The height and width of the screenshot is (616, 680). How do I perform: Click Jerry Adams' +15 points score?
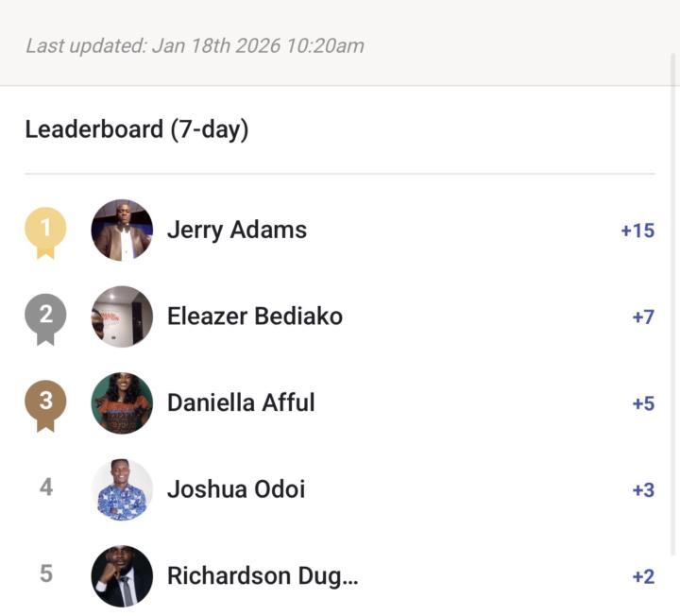pyautogui.click(x=637, y=231)
